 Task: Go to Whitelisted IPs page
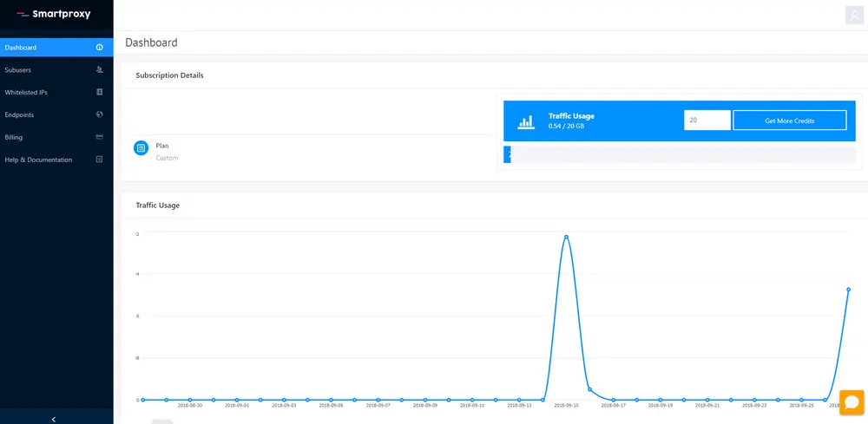26,92
